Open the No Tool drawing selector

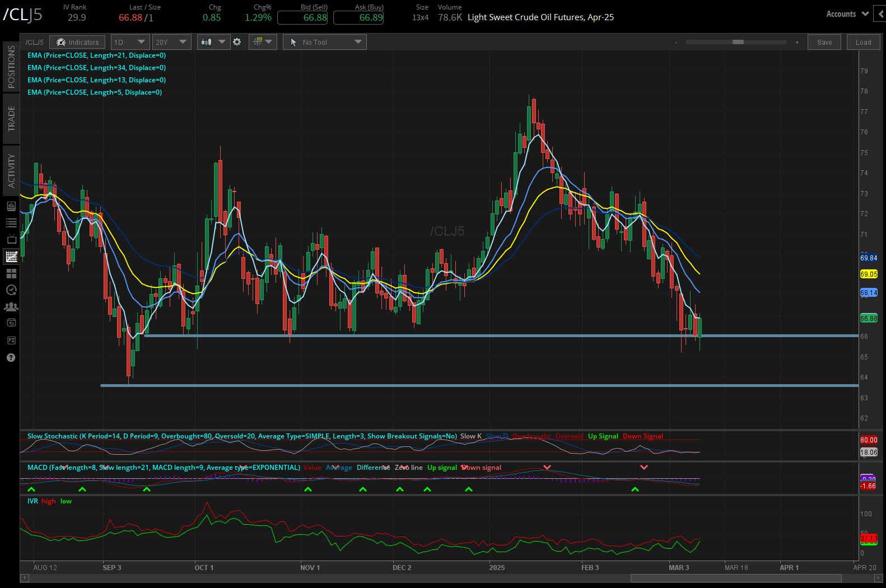pyautogui.click(x=325, y=42)
